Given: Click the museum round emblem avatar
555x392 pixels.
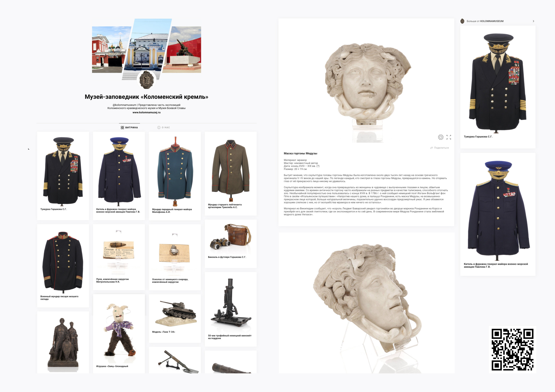Looking at the screenshot, I should tap(146, 80).
